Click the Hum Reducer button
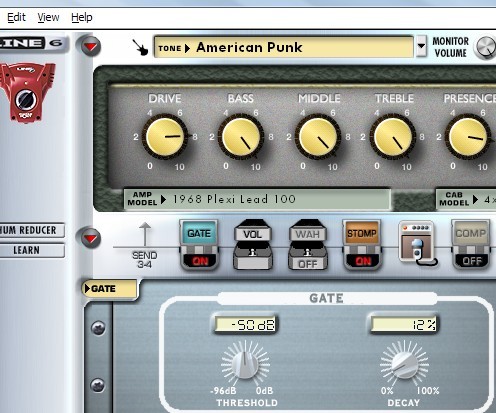This screenshot has width=496, height=413. [x=32, y=230]
